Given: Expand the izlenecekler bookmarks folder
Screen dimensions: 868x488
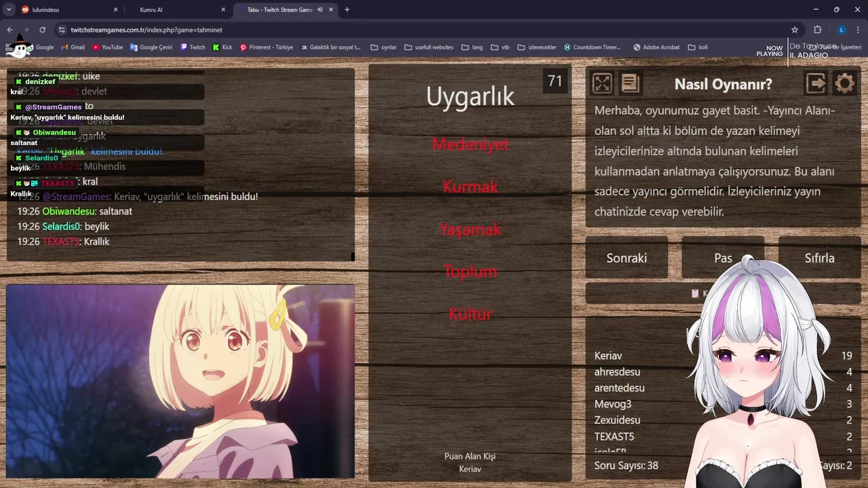Looking at the screenshot, I should coord(537,47).
